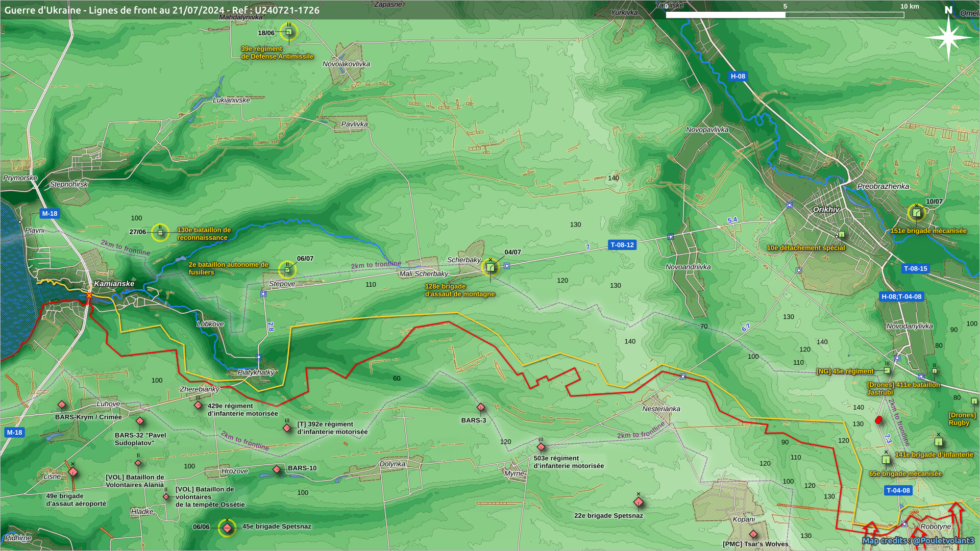The image size is (980, 551).
Task: Click the M-18 road shield near Plavni
Action: coord(50,214)
